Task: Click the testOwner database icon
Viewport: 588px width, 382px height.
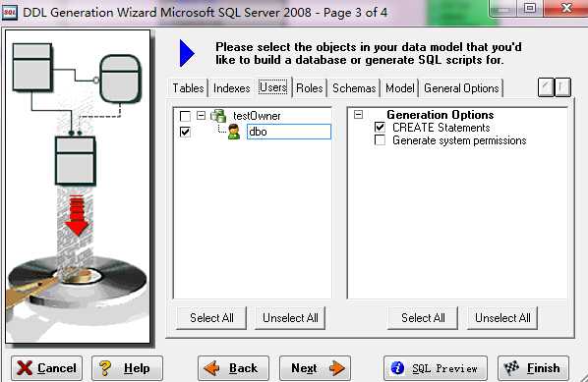Action: 218,116
